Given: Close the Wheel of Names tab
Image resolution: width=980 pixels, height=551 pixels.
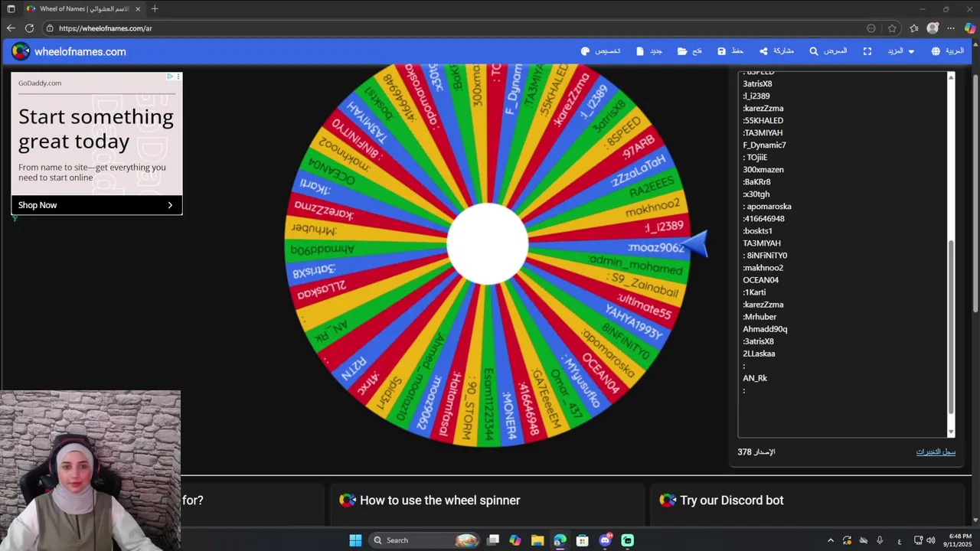Looking at the screenshot, I should click(137, 8).
